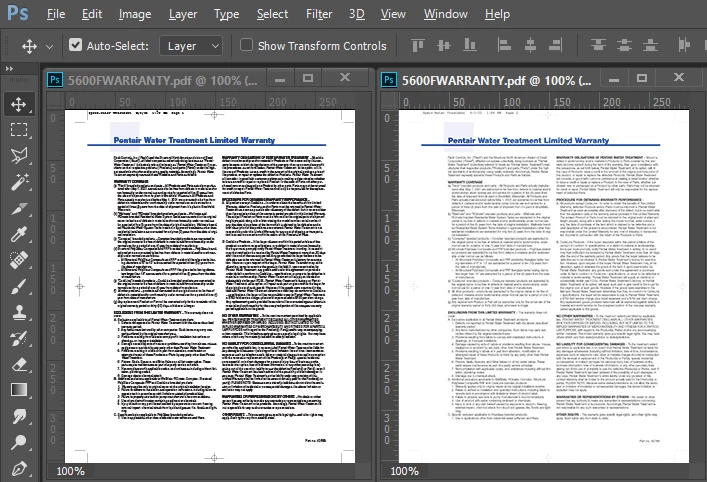This screenshot has height=482, width=707.
Task: Minimize the right document window
Action: coord(614,79)
